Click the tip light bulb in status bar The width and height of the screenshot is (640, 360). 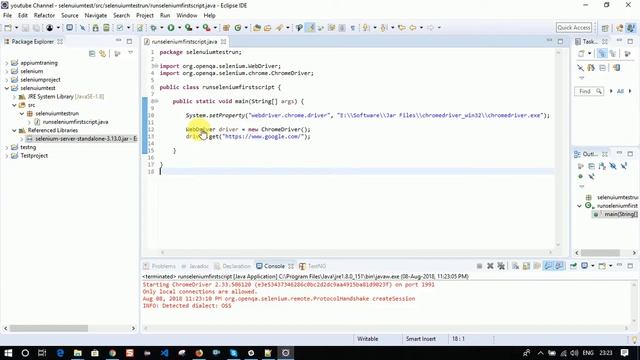point(635,339)
